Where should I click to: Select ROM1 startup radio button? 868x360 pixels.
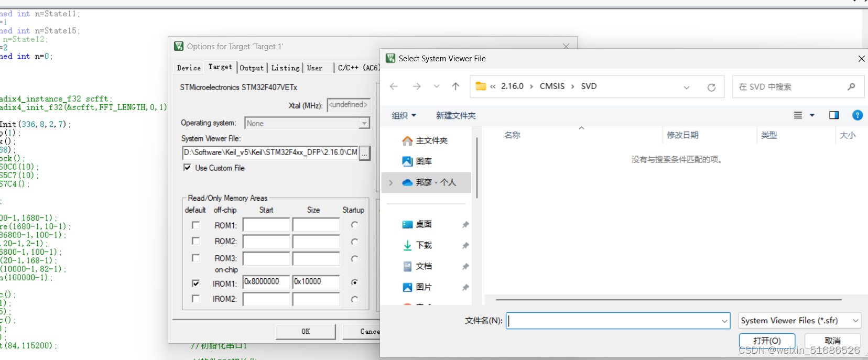(x=354, y=225)
